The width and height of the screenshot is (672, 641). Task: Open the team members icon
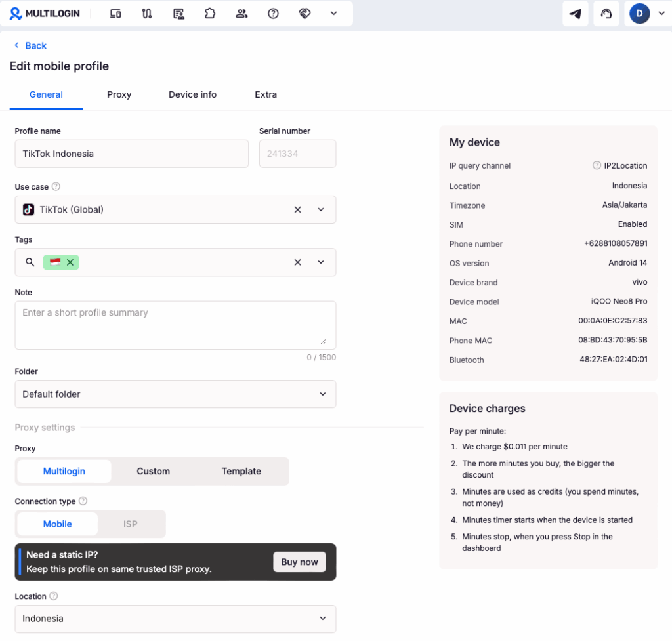point(241,14)
